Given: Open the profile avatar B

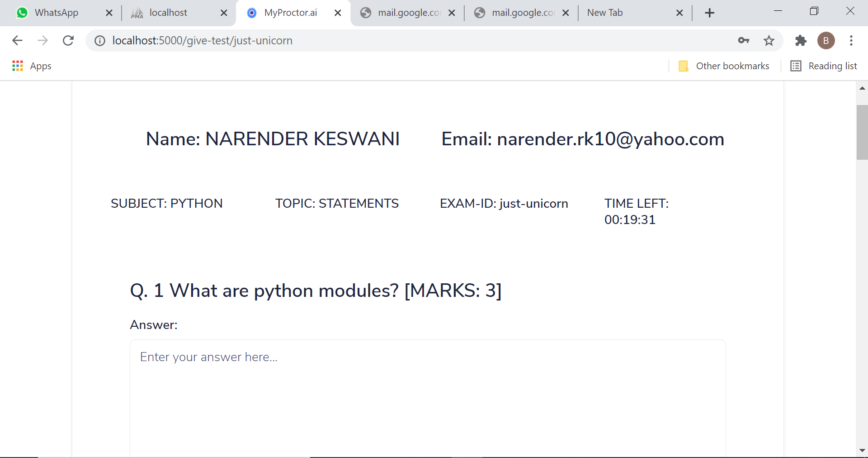Looking at the screenshot, I should [826, 41].
